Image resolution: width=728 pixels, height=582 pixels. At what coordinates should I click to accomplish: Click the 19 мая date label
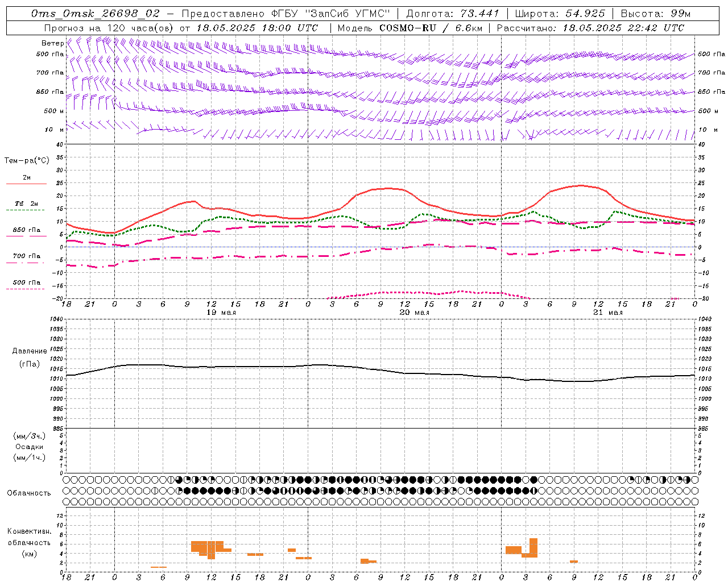221,313
